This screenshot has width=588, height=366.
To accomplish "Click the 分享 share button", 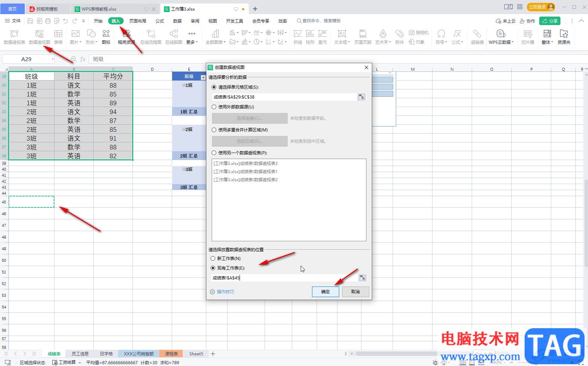I will 550,21.
